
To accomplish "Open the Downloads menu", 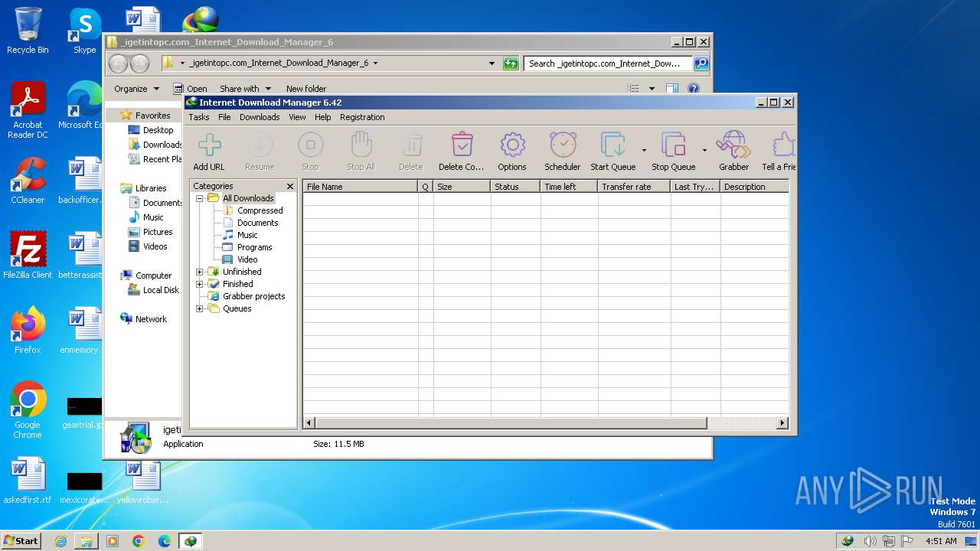I will (x=260, y=117).
